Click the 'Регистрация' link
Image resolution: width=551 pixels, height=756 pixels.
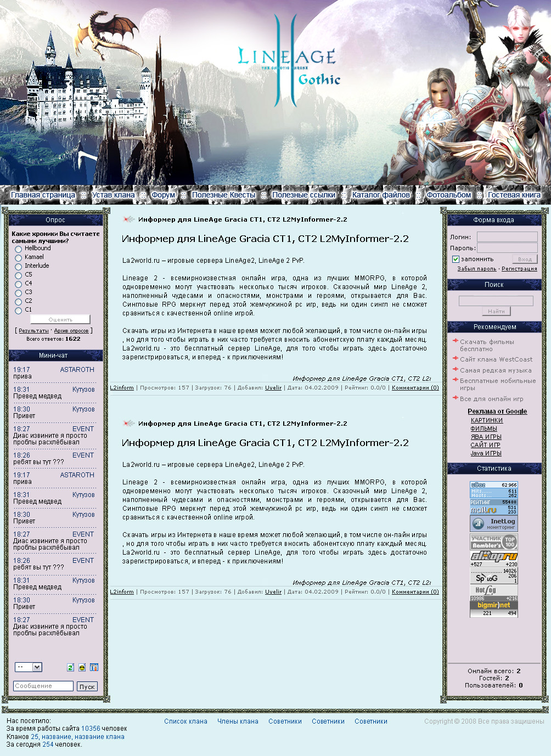[519, 269]
